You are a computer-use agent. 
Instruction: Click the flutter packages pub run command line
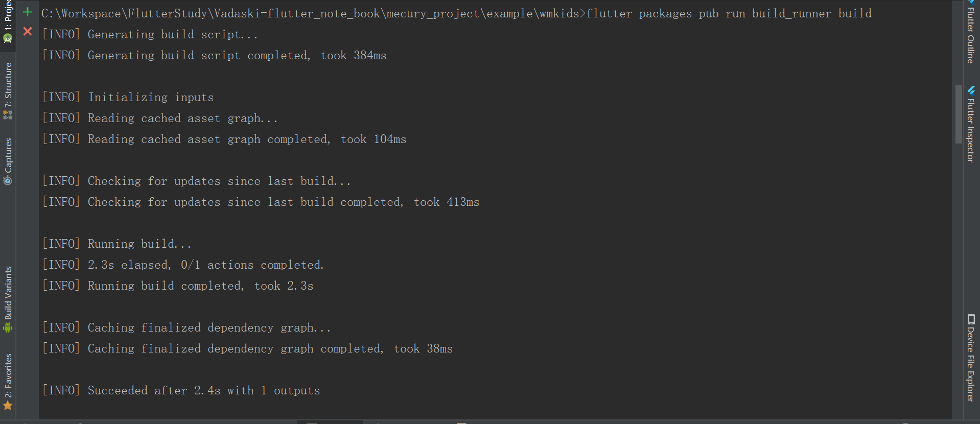(456, 14)
